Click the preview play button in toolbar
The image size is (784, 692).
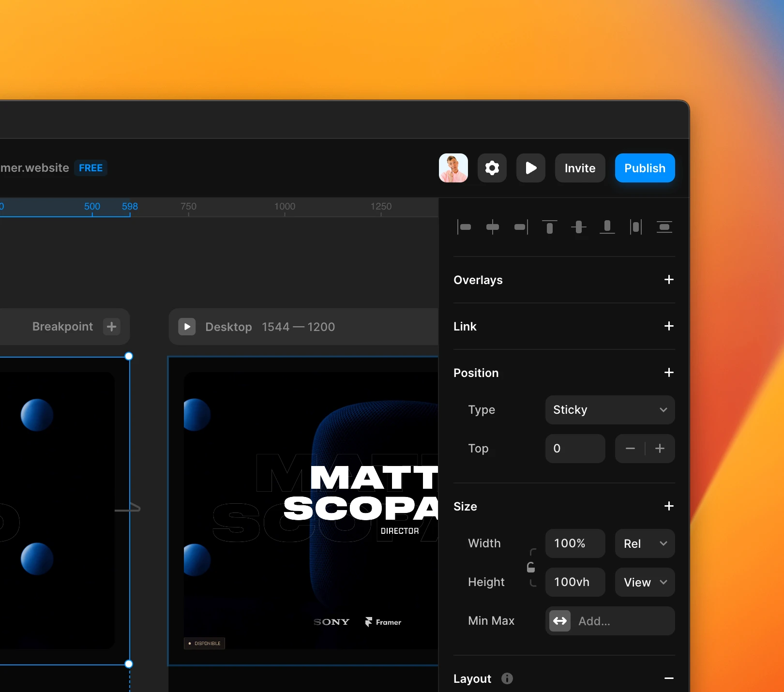pos(530,168)
